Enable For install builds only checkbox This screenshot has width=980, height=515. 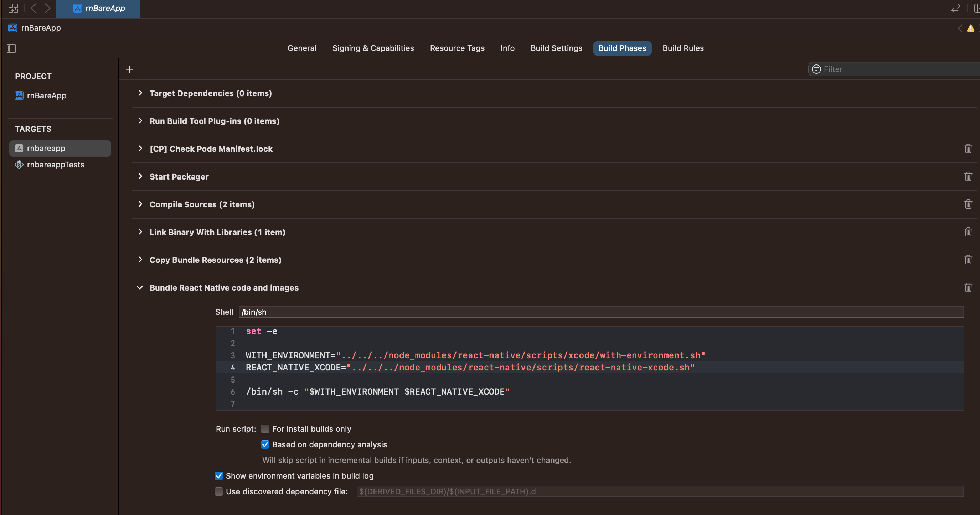265,429
